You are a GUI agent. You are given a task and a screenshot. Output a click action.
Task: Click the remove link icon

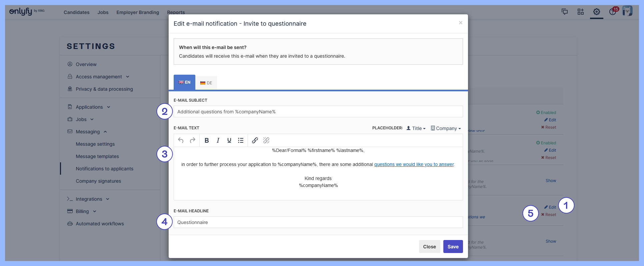tap(266, 140)
